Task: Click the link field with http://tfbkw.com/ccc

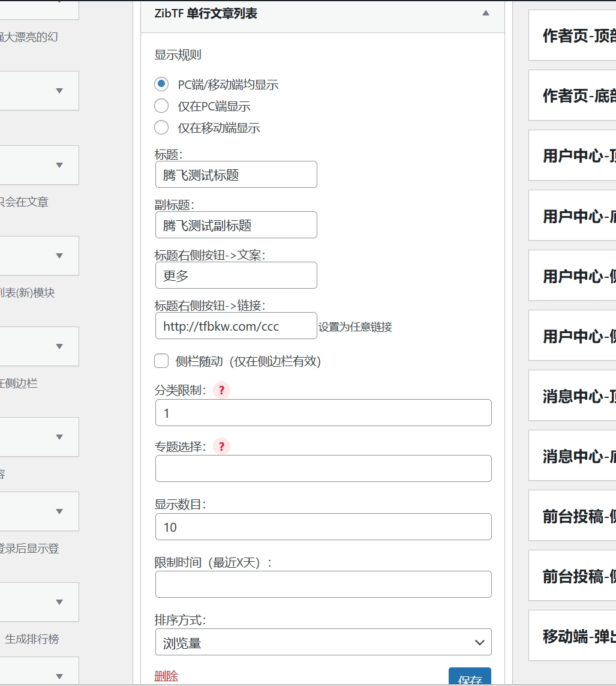Action: (236, 325)
